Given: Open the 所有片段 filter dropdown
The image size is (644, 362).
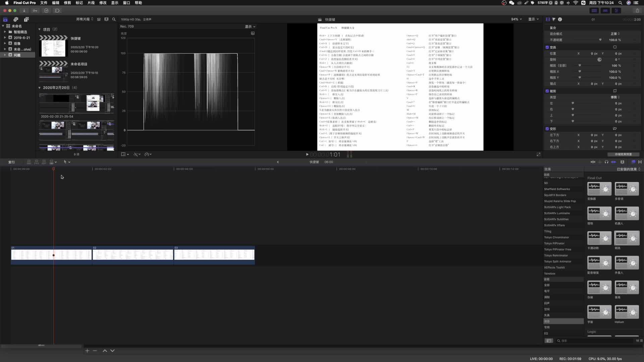Looking at the screenshot, I should (x=85, y=19).
